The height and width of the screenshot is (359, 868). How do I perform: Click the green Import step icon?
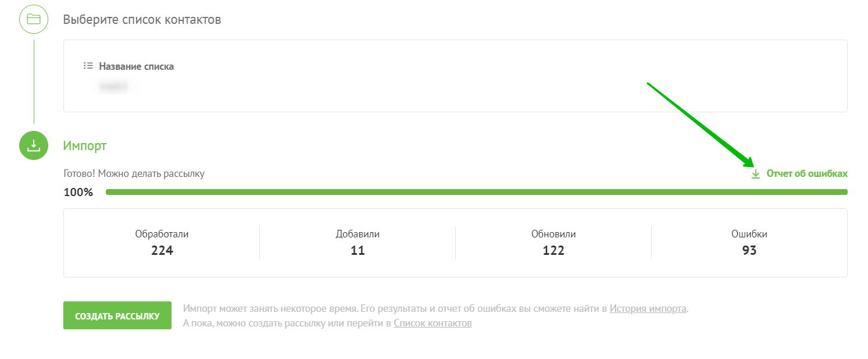click(34, 145)
